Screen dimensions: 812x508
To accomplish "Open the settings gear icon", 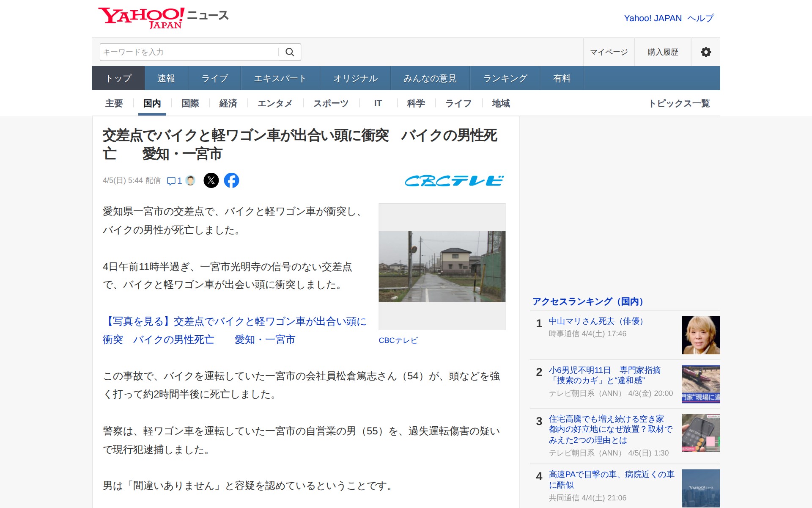I will 705,52.
